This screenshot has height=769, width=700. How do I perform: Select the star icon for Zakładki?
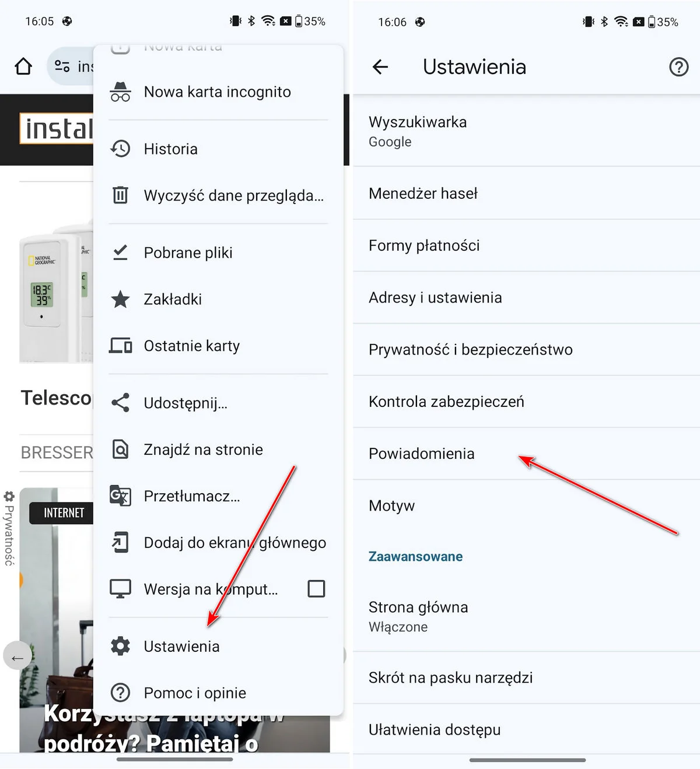(120, 299)
